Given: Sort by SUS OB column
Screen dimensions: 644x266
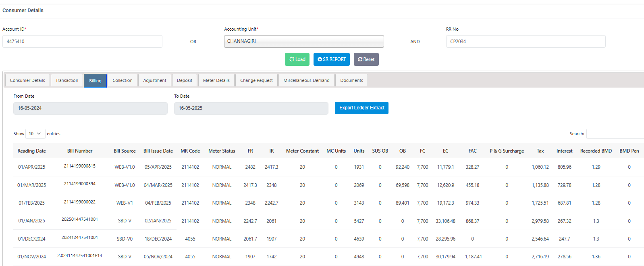Looking at the screenshot, I should (x=380, y=151).
